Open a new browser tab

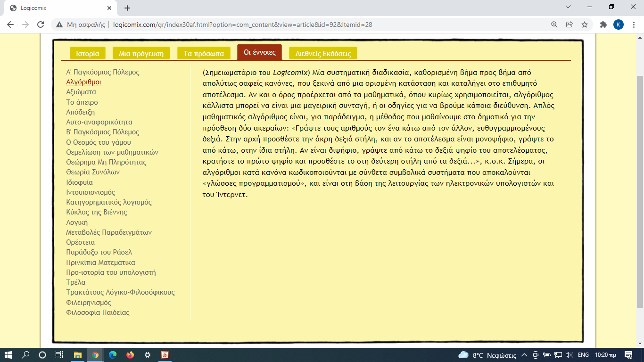(x=127, y=8)
